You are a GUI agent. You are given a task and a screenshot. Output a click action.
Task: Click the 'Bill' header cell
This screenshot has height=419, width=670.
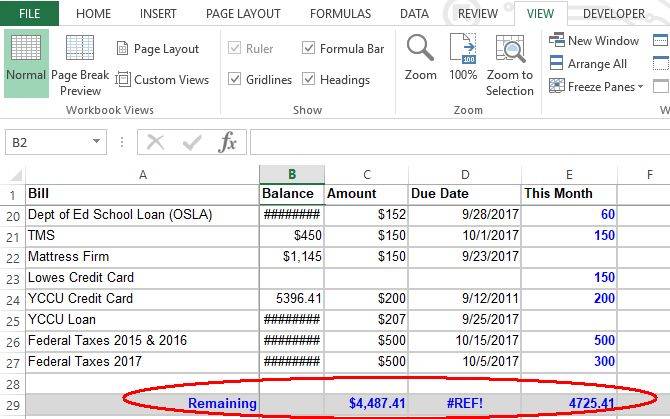(x=142, y=194)
